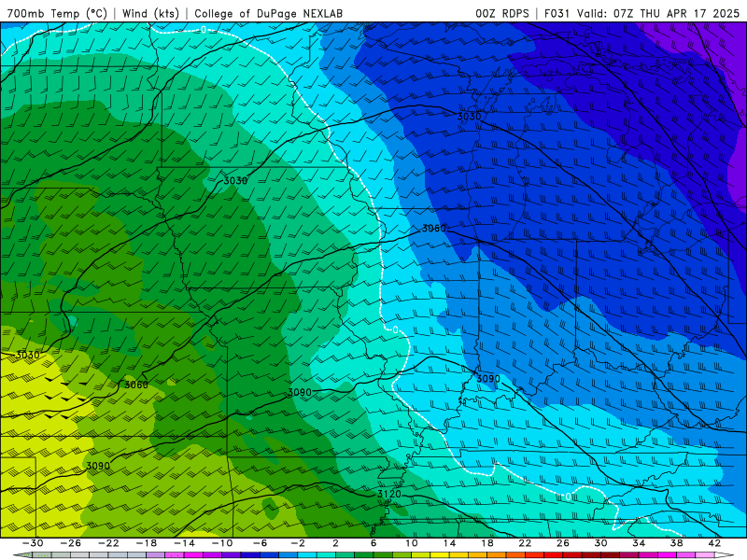Click the "3120" height contour label

[389, 494]
